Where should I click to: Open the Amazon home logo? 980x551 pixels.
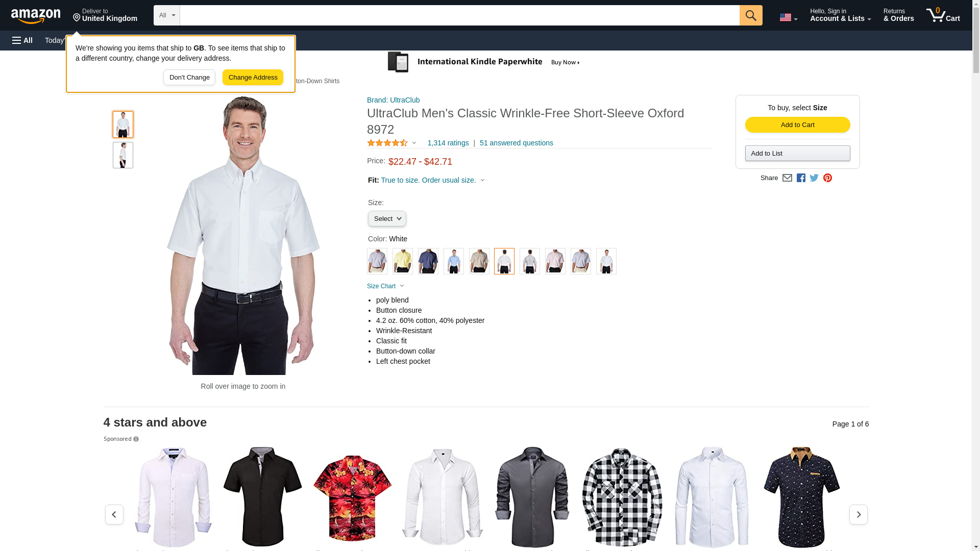(36, 16)
